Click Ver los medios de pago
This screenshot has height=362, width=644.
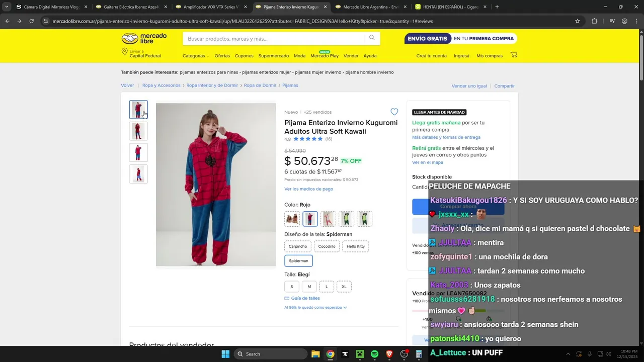(308, 189)
